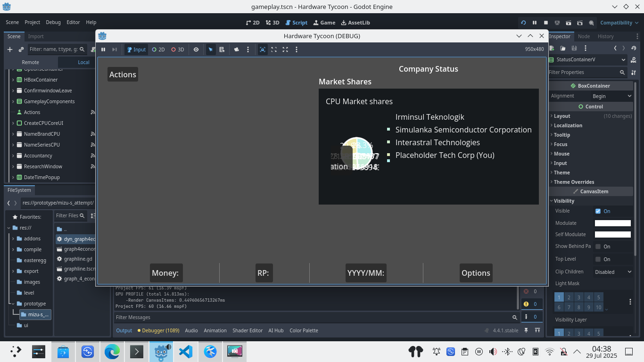
Task: Focus the Filter Files search field
Action: pos(71,215)
